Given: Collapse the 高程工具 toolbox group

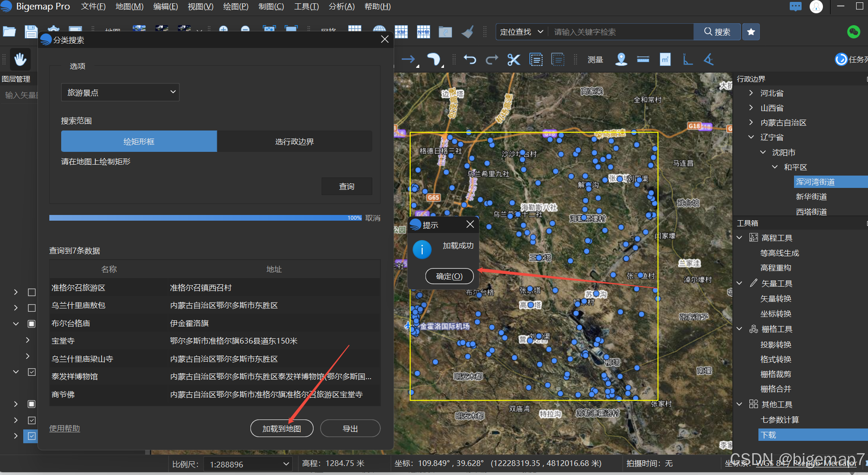Looking at the screenshot, I should pos(739,238).
